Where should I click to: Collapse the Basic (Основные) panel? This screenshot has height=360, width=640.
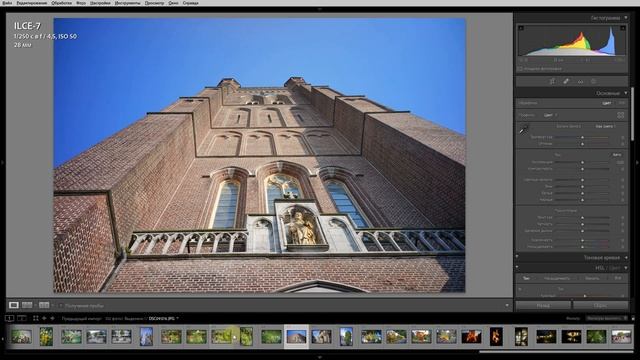point(626,93)
